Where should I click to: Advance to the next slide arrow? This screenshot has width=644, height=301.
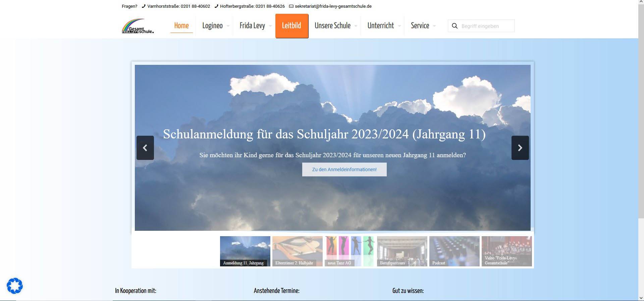point(520,148)
